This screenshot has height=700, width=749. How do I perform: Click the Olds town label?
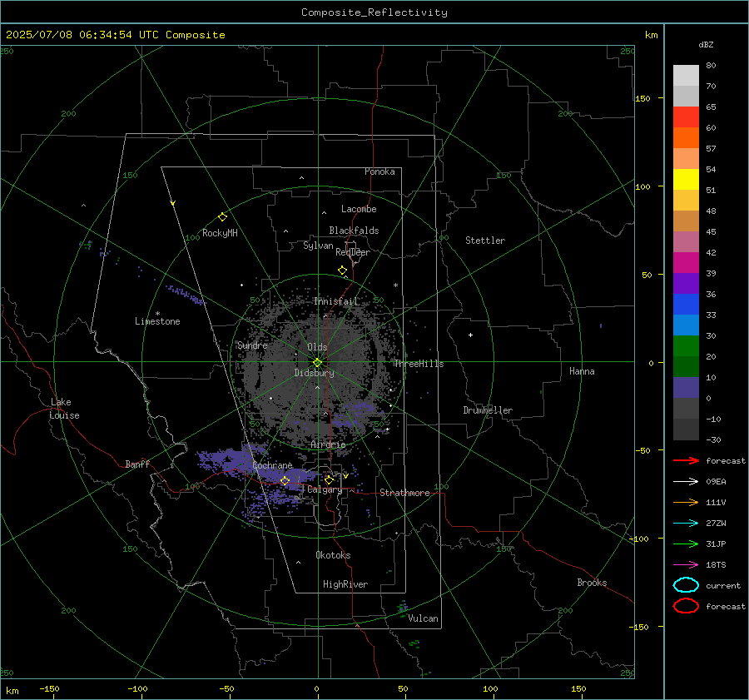[317, 347]
